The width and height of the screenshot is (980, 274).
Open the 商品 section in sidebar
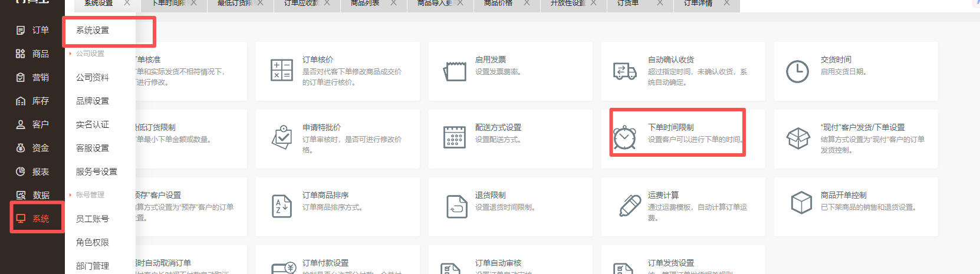click(x=32, y=54)
